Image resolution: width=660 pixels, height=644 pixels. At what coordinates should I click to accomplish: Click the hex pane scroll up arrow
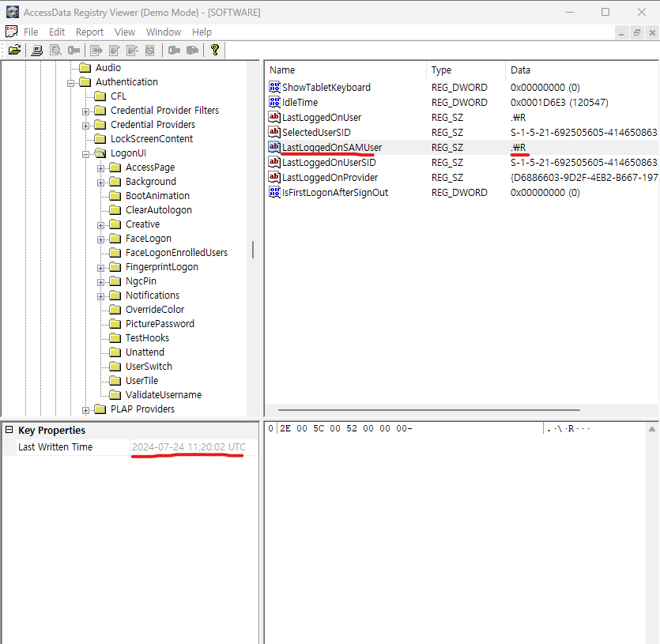651,429
